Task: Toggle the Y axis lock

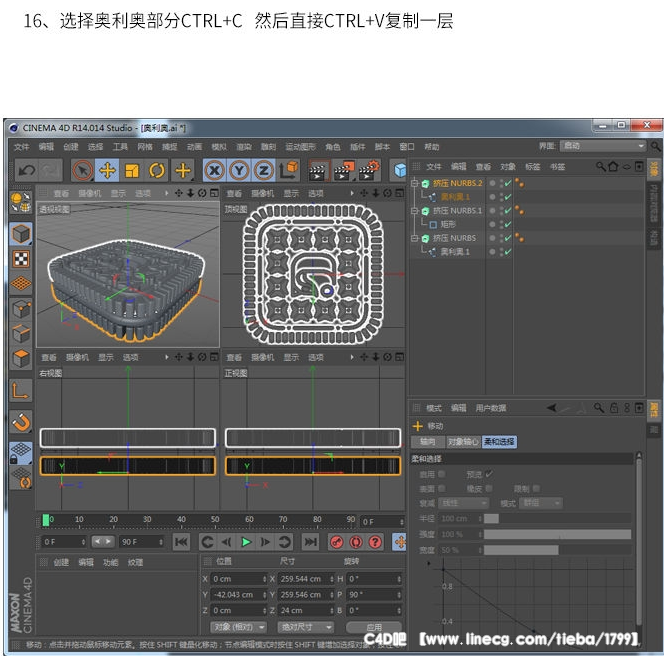Action: [x=239, y=170]
